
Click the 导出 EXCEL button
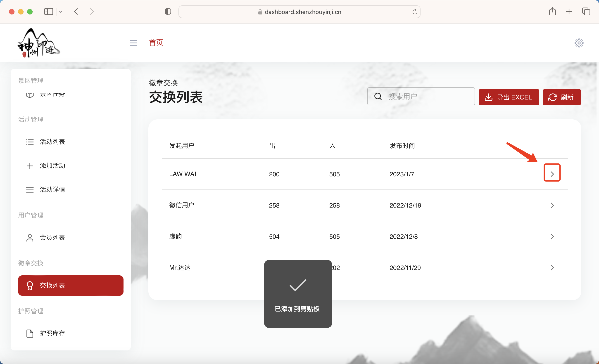[x=509, y=97]
